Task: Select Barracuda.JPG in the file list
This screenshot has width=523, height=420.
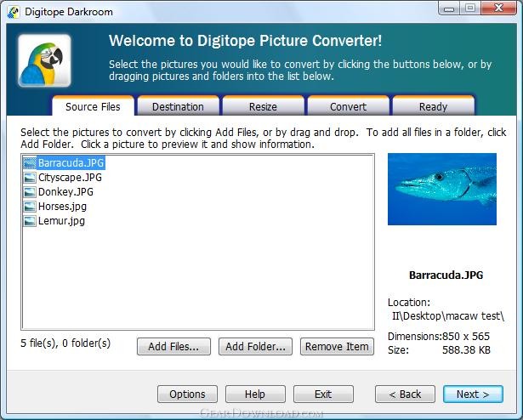Action: (71, 163)
